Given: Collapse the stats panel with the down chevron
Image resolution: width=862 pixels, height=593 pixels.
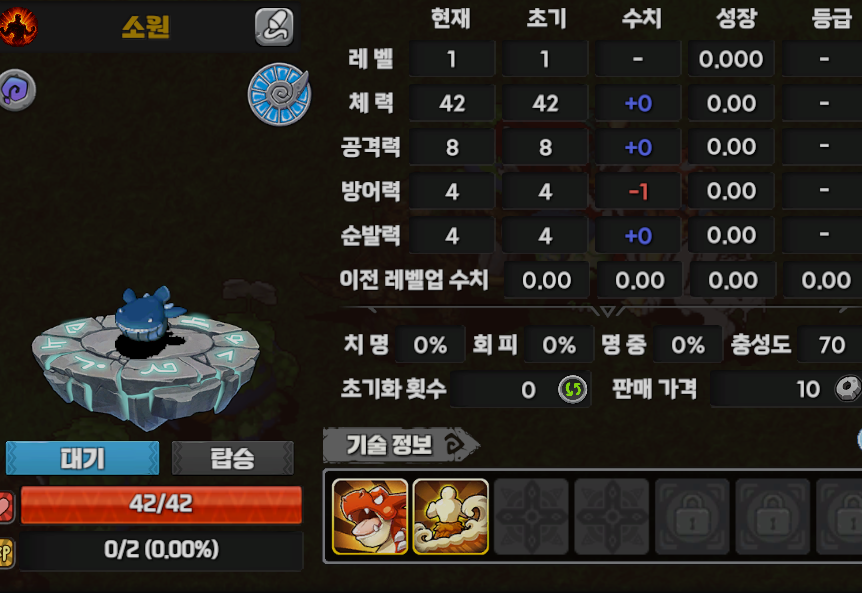Looking at the screenshot, I should [607, 312].
